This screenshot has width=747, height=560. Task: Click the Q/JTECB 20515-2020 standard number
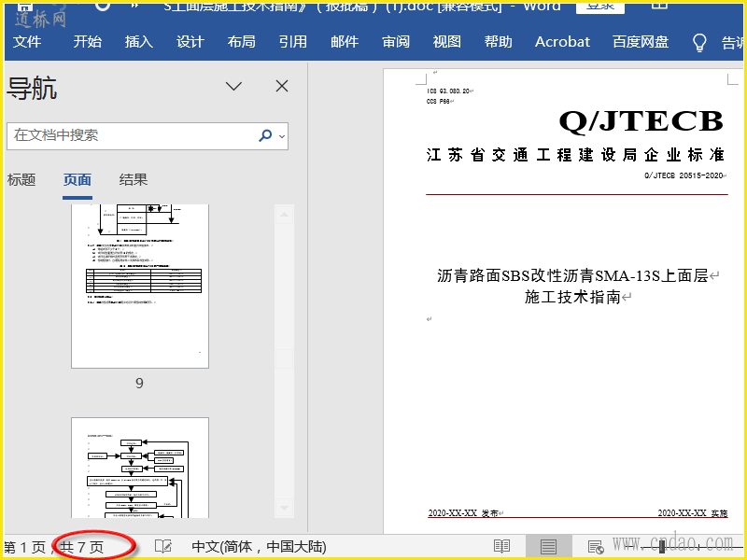click(x=684, y=175)
